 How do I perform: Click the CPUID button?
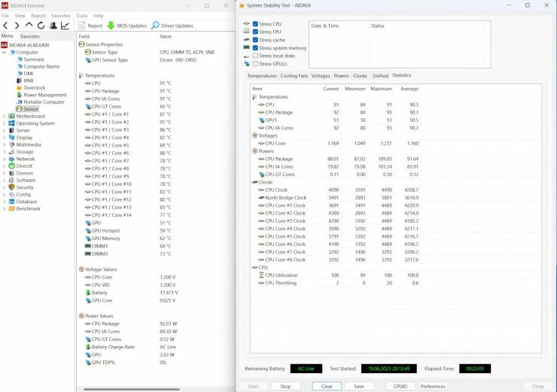(x=400, y=386)
